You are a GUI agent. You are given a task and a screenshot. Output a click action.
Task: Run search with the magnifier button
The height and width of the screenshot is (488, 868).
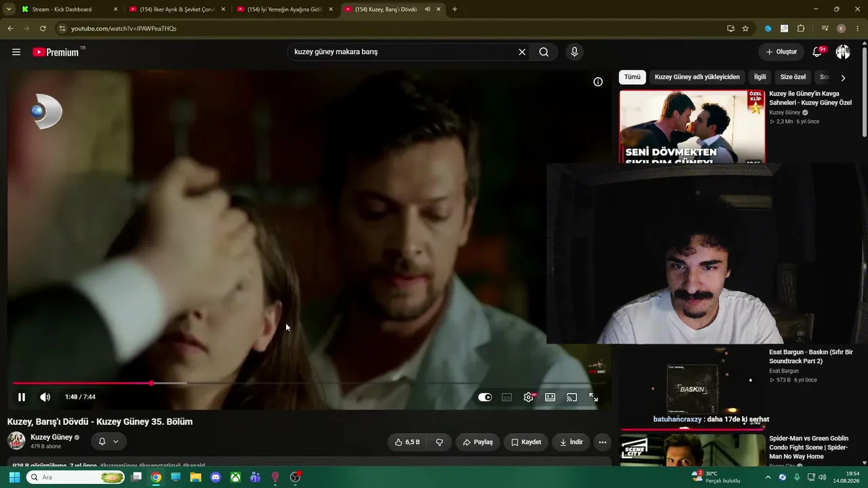tap(544, 52)
